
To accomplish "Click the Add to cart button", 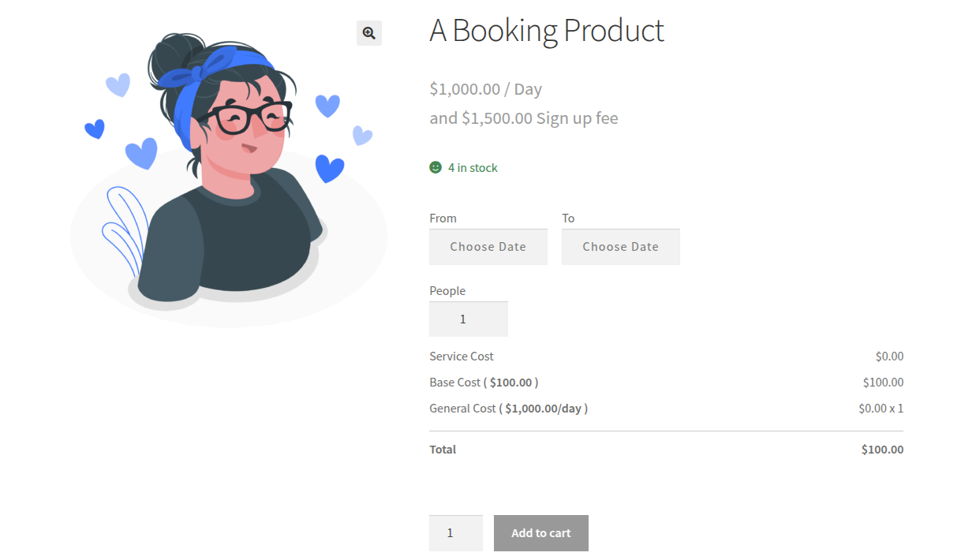I will pos(541,533).
